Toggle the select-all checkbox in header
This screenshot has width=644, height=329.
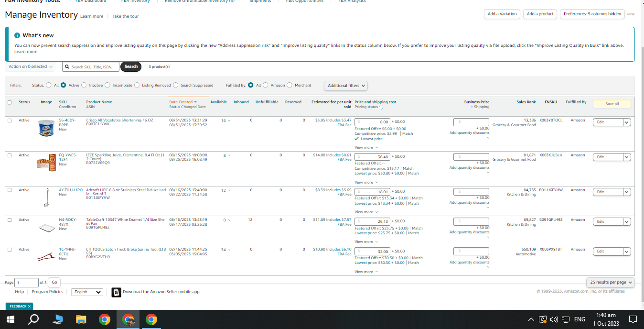10,102
